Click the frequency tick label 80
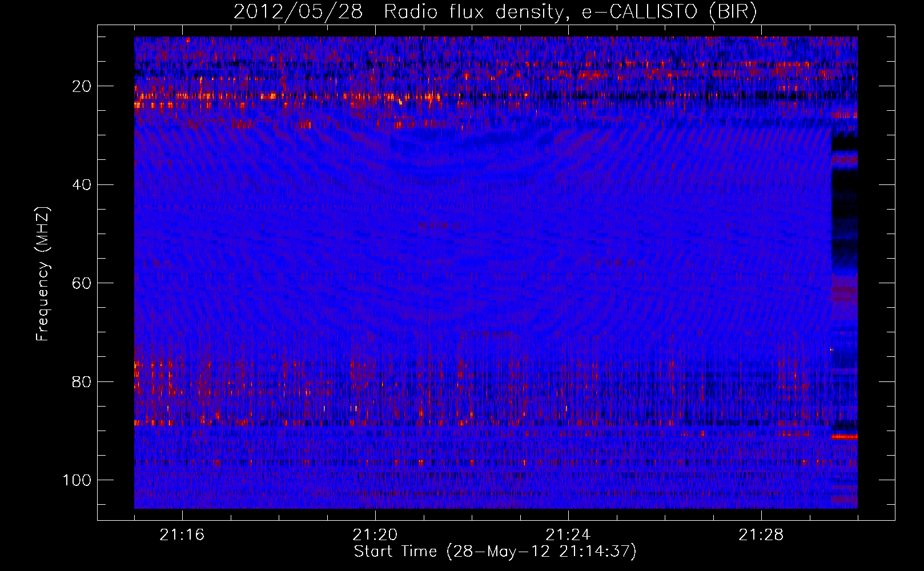Screen dimensions: 924x571 [x=82, y=381]
